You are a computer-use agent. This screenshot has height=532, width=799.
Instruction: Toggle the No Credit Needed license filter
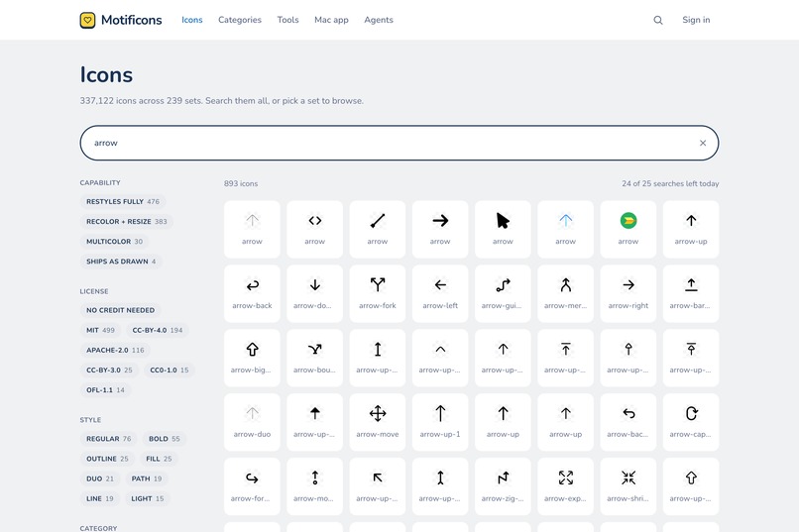click(x=120, y=310)
